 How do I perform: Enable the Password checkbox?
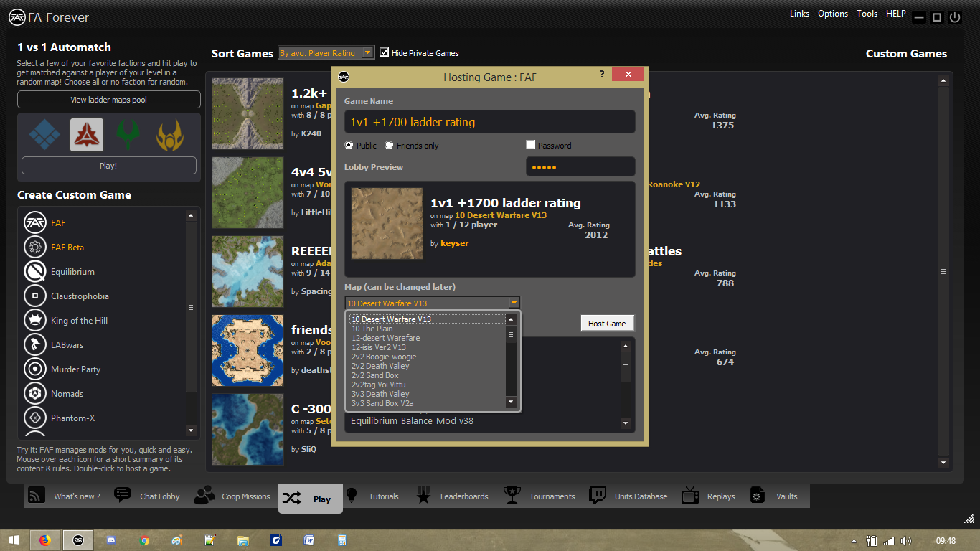click(530, 143)
